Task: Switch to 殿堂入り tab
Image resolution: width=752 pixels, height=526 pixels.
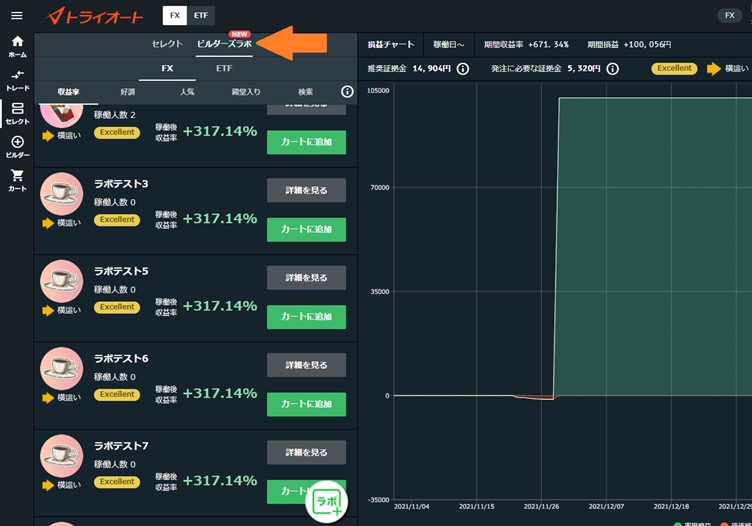Action: [x=246, y=92]
